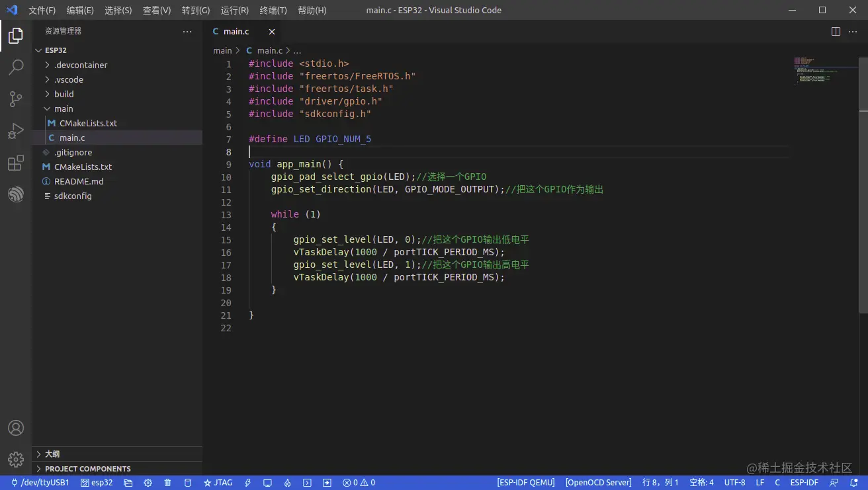868x490 pixels.
Task: Open the Accounts icon in activity bar
Action: click(x=16, y=428)
